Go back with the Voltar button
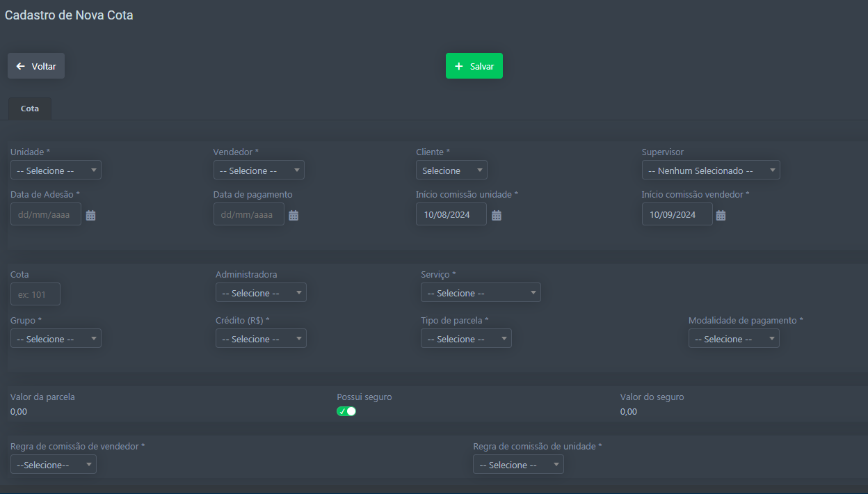868x494 pixels. pos(36,66)
